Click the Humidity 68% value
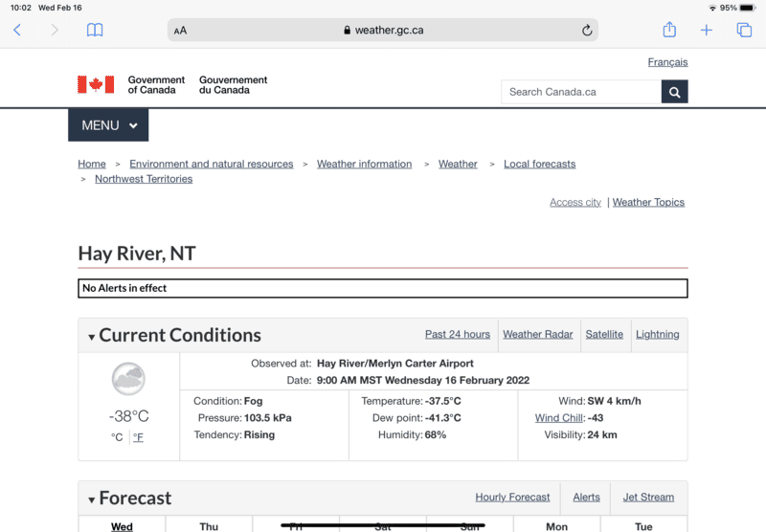This screenshot has width=766, height=532. pos(436,434)
